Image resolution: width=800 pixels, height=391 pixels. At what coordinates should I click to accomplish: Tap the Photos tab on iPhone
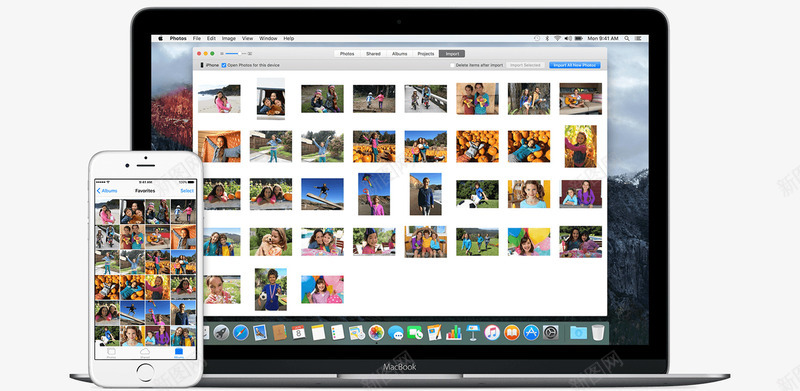[x=111, y=353]
